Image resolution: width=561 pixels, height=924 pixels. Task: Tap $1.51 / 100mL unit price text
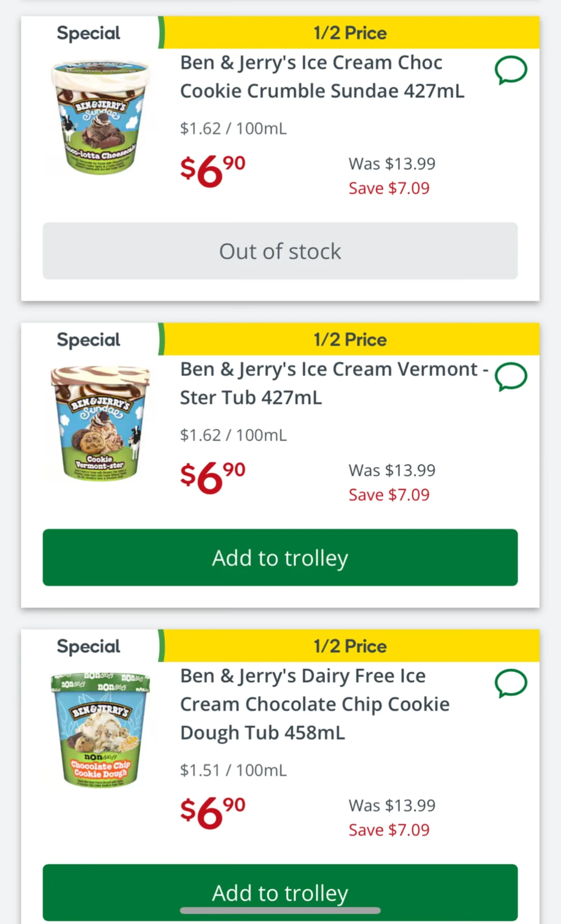point(233,770)
